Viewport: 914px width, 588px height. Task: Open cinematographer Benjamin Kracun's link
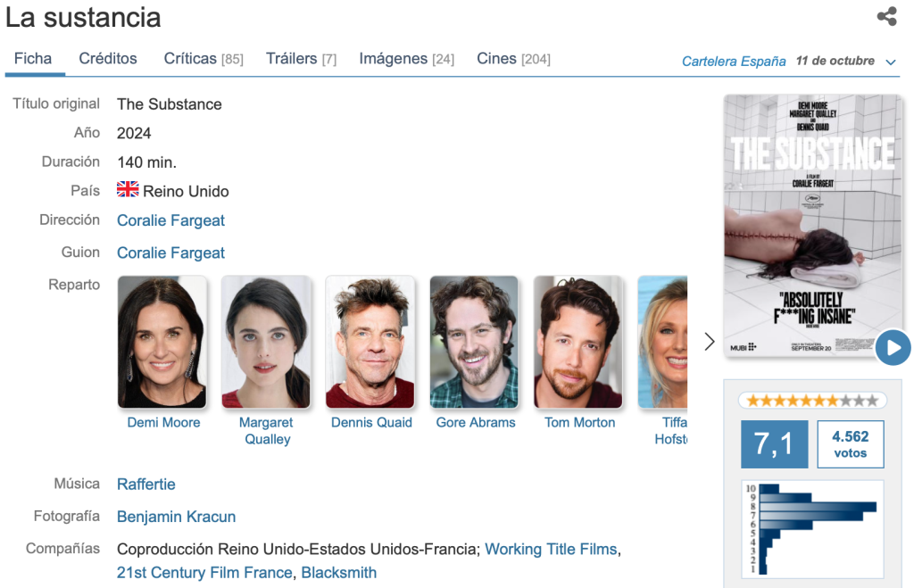[x=176, y=517]
